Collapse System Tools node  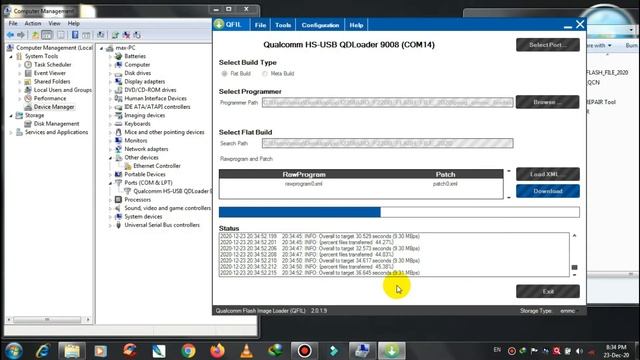11,56
